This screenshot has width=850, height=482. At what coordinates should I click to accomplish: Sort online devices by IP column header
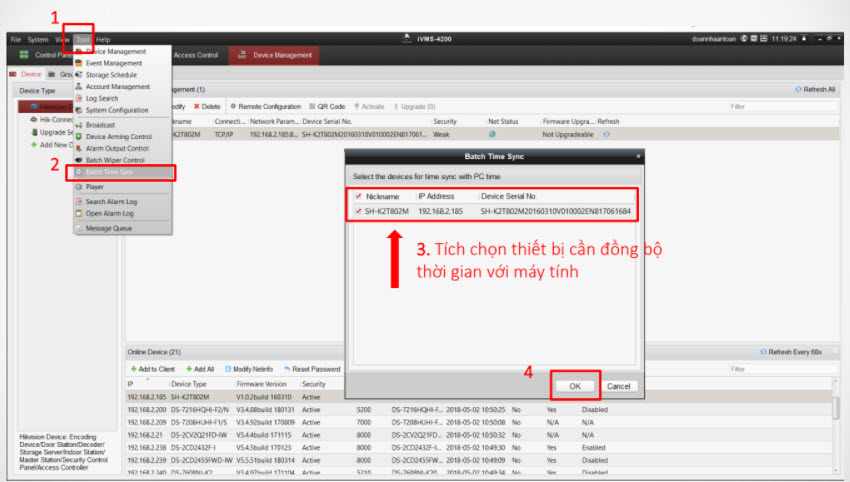coord(131,383)
